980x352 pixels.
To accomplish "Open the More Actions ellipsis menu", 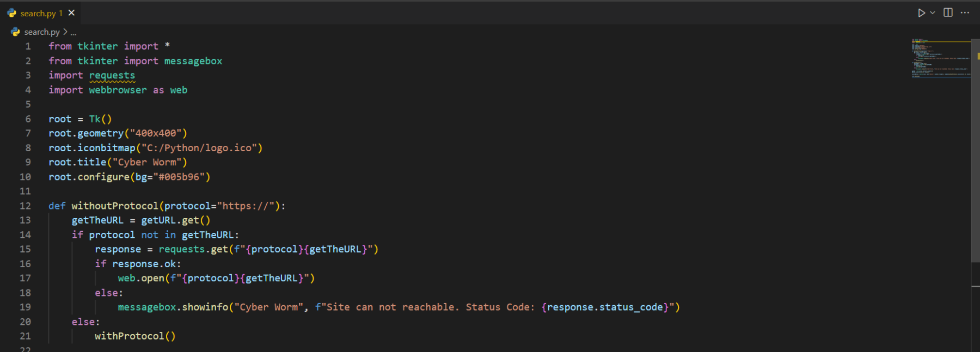I will pos(965,13).
